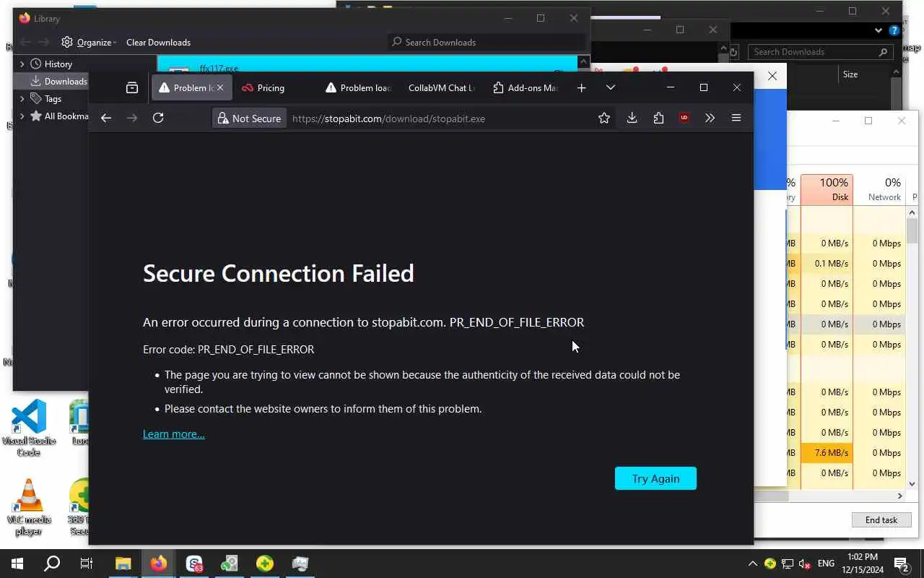Click Clear Downloads in Library window
The height and width of the screenshot is (578, 924).
click(x=158, y=43)
